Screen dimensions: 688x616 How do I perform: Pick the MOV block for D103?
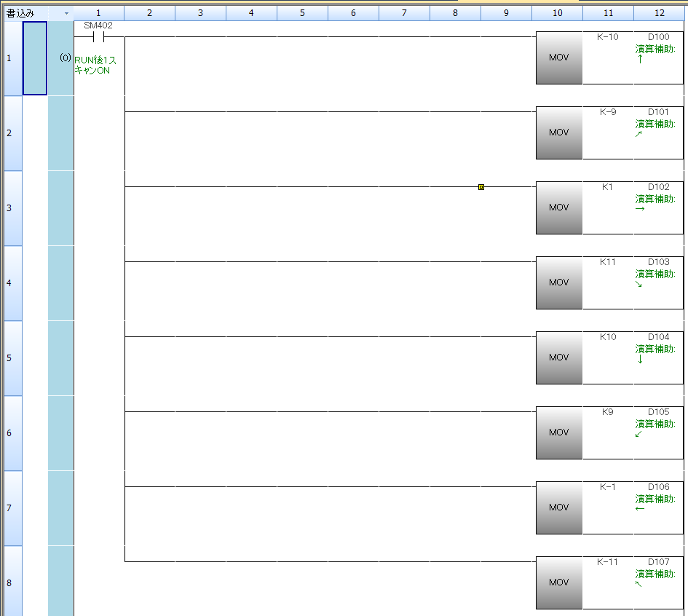558,283
